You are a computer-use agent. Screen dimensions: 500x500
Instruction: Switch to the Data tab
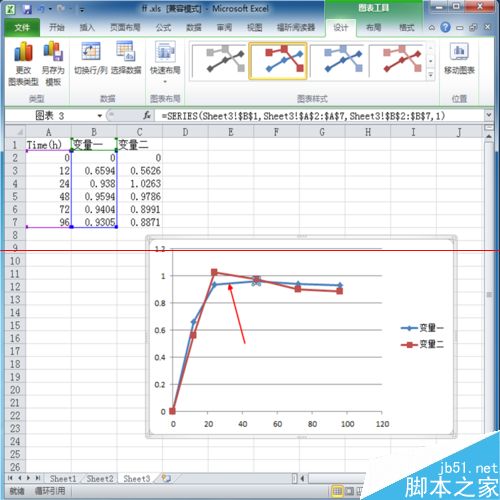(x=194, y=27)
